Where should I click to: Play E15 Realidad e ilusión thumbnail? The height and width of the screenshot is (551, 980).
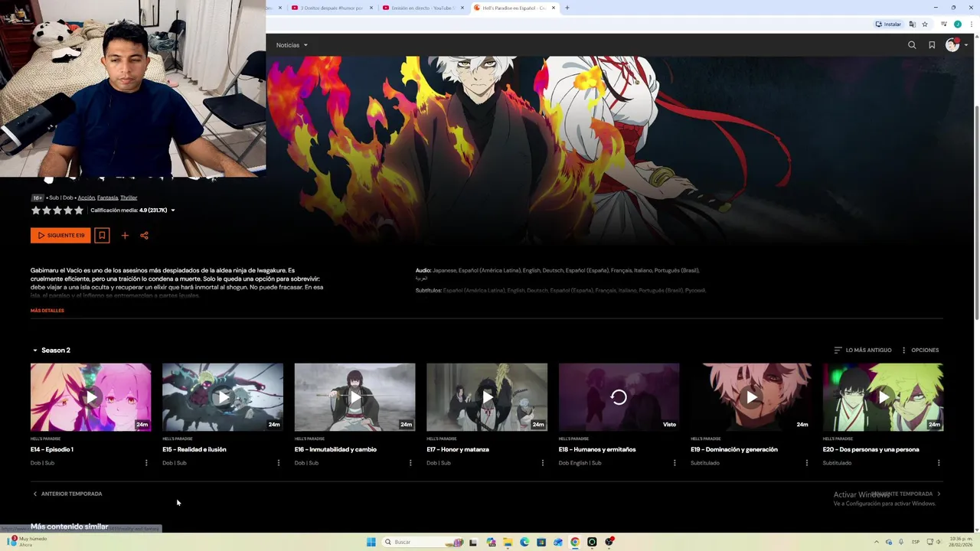click(223, 397)
